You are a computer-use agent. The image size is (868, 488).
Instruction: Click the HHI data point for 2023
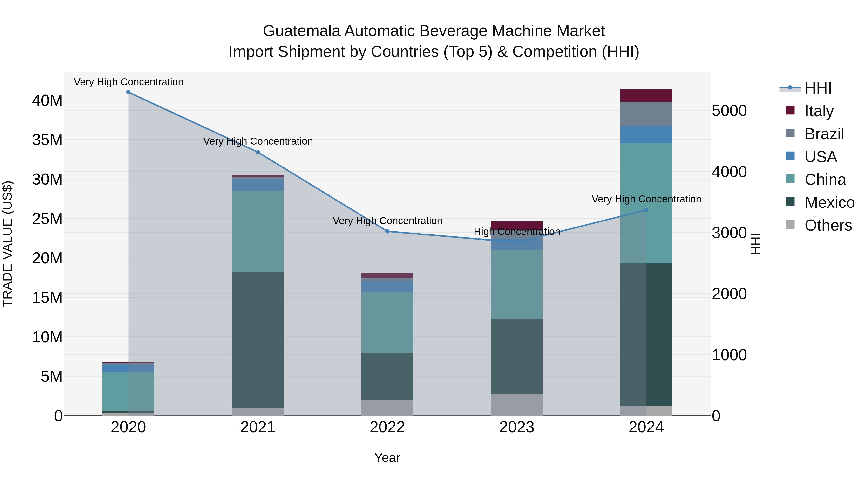tap(517, 242)
